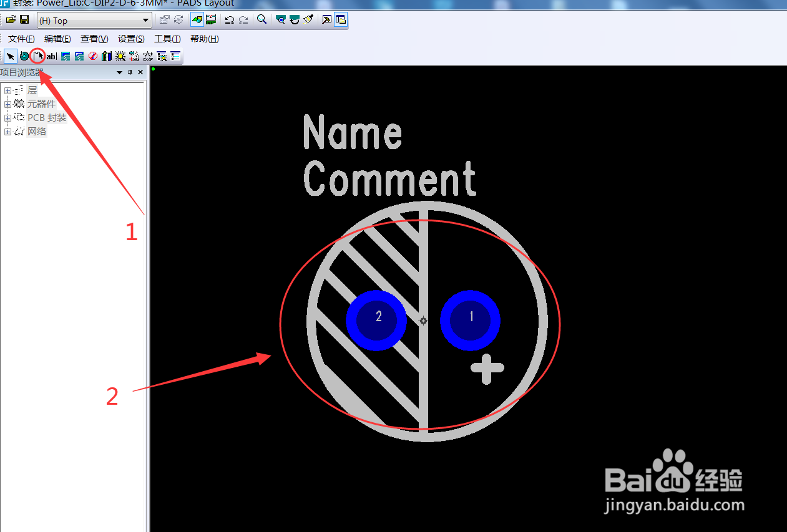Toggle the Dimensioning toolbar icon
787x532 pixels.
(x=211, y=20)
